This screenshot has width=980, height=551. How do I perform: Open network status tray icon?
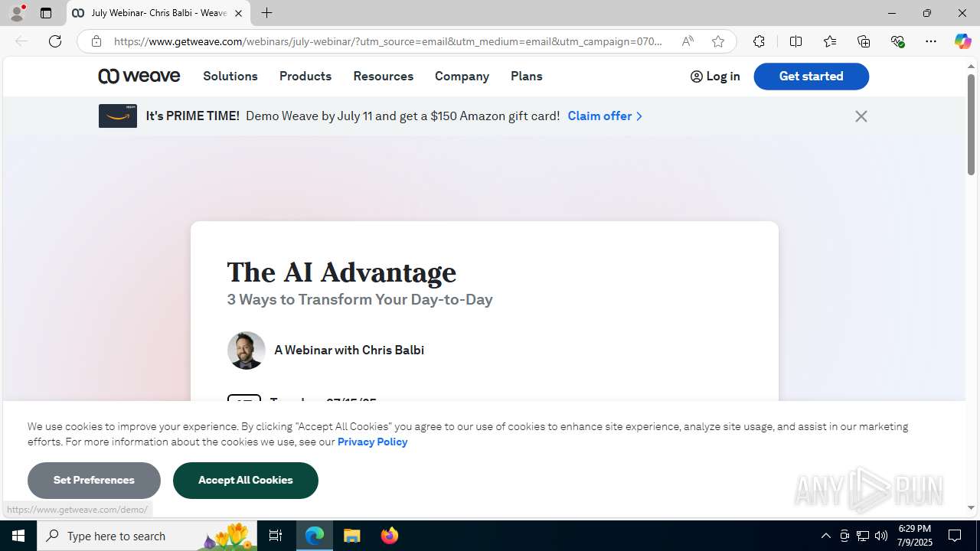point(863,536)
